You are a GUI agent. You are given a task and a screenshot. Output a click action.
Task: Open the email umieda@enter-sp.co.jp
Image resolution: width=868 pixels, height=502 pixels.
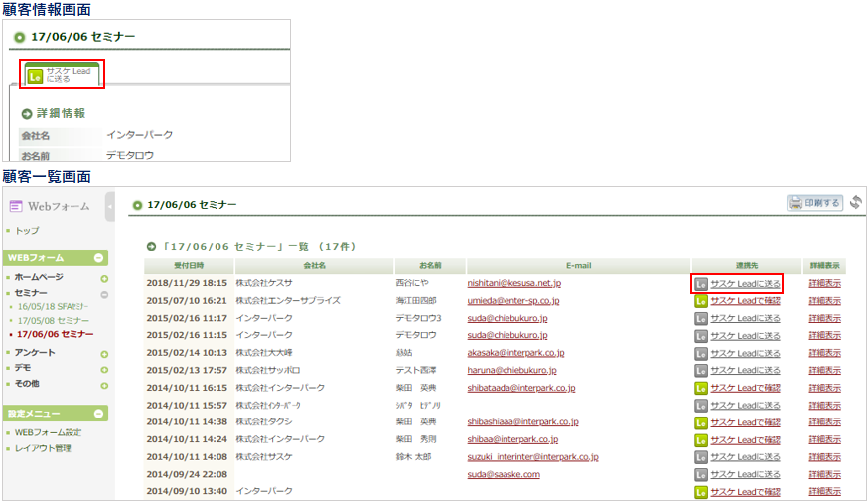point(513,301)
